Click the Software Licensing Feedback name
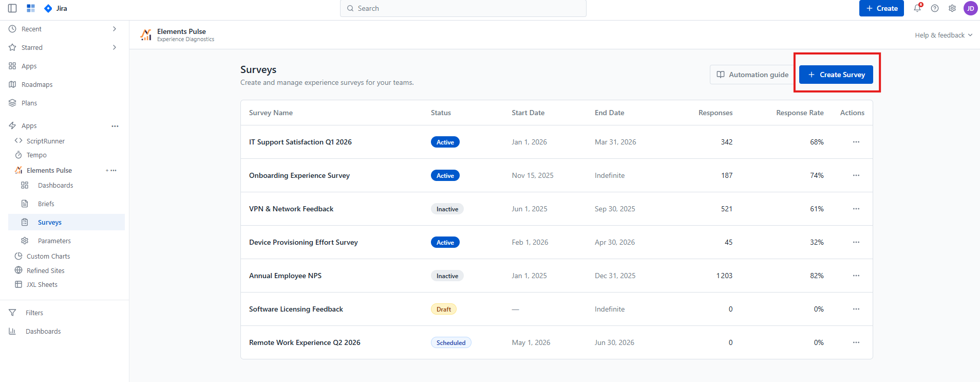980x382 pixels. pos(296,309)
